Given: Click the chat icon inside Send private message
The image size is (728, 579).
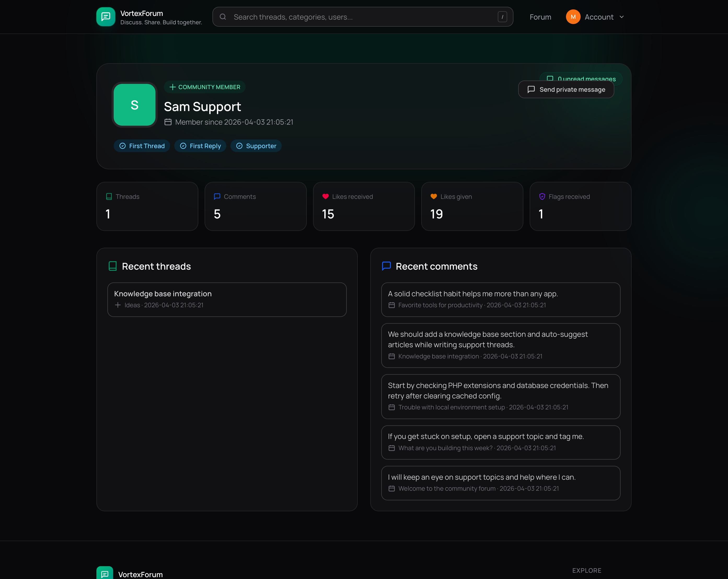Looking at the screenshot, I should tap(531, 89).
